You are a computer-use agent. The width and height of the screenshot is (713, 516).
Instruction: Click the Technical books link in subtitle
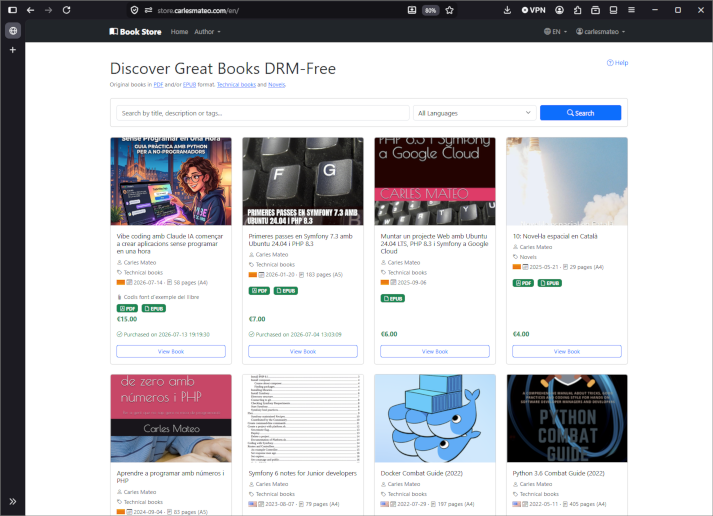coord(236,85)
